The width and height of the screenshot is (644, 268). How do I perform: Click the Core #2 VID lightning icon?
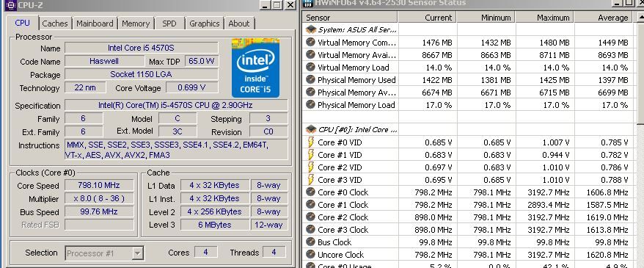click(x=310, y=167)
